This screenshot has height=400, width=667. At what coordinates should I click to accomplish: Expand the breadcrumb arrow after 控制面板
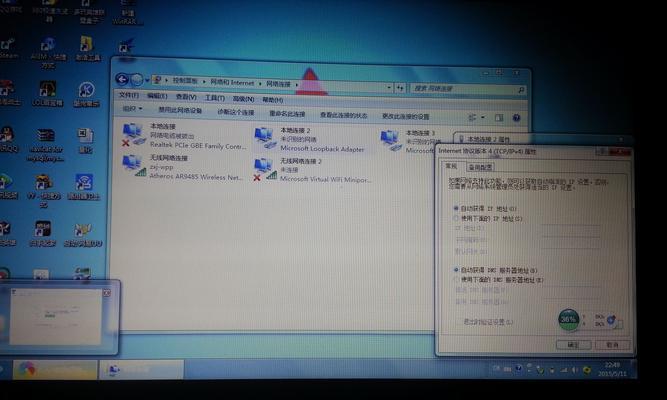point(204,81)
